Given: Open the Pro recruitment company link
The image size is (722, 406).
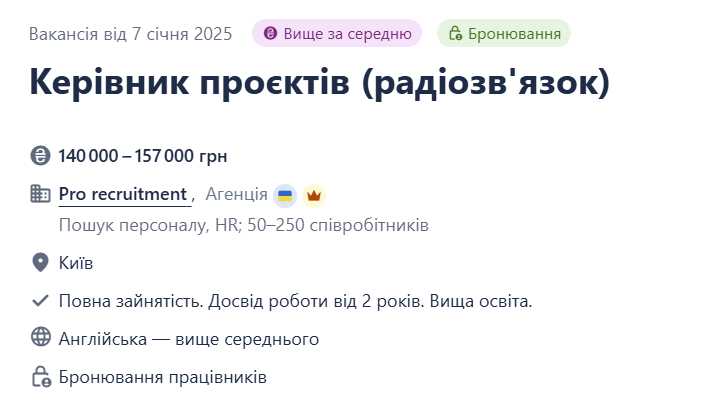Looking at the screenshot, I should (123, 194).
